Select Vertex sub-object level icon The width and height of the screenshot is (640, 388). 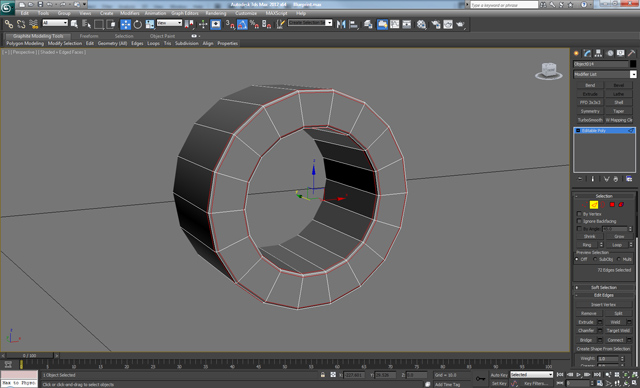584,204
